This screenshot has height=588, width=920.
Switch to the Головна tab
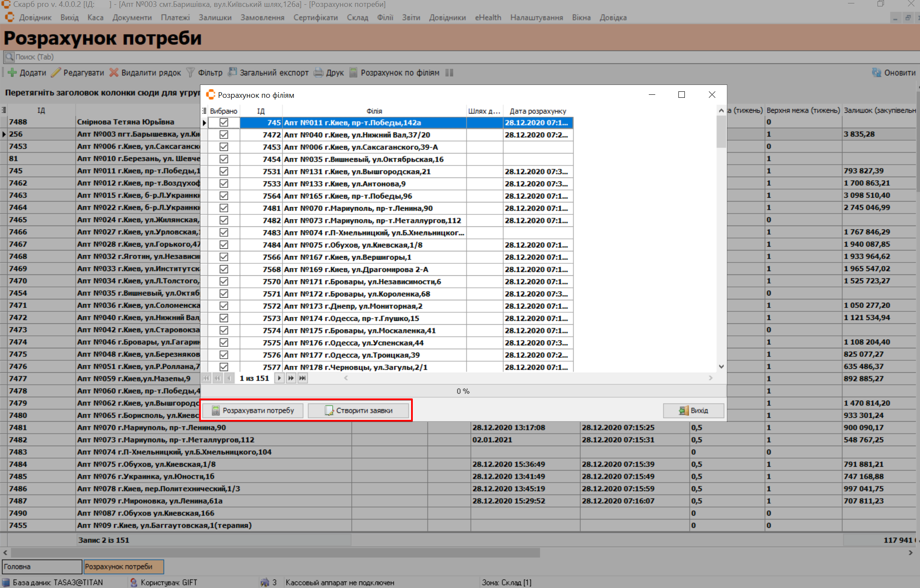[42, 567]
